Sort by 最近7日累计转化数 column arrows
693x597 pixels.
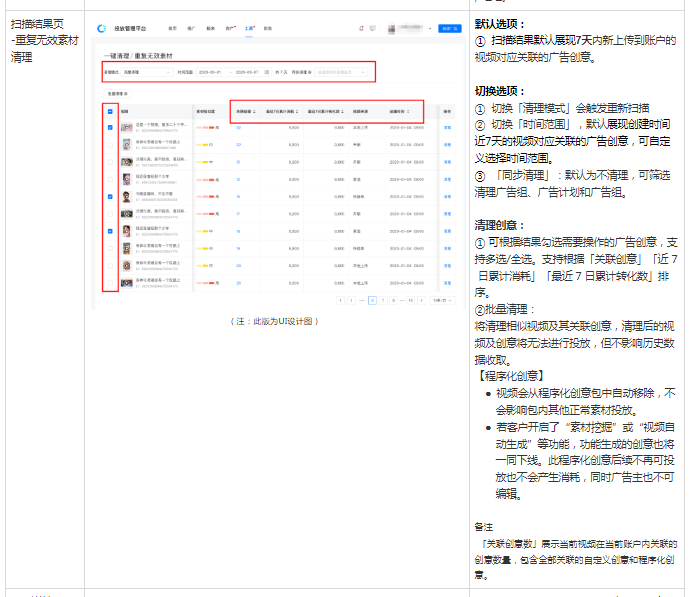343,111
